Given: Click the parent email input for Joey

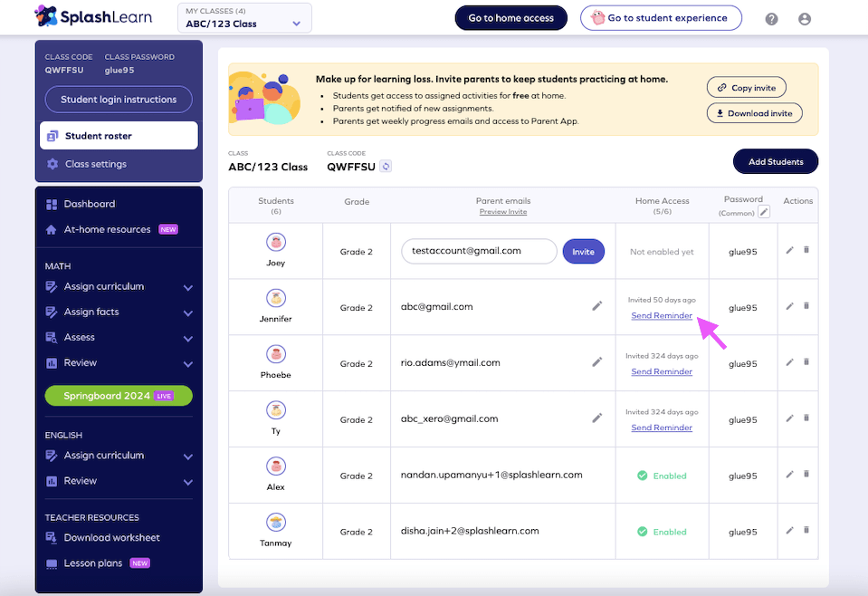Looking at the screenshot, I should tap(478, 251).
